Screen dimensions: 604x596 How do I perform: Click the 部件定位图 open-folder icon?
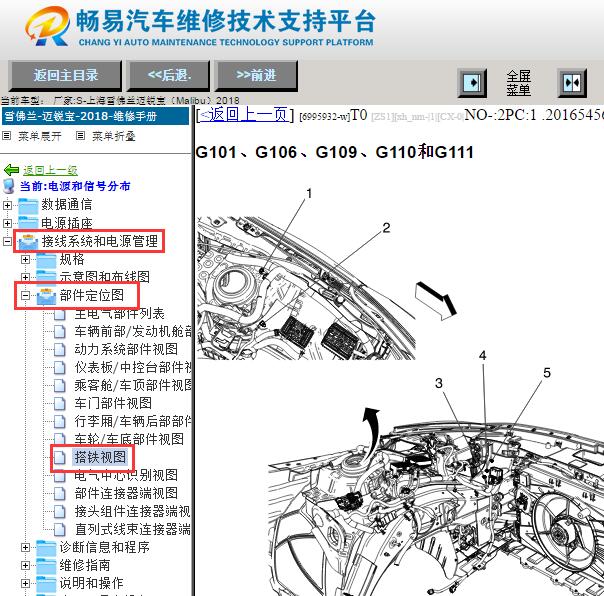47,296
